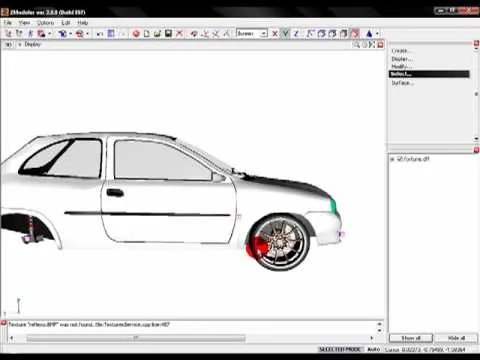
Task: Open the Edit menu
Action: point(66,23)
